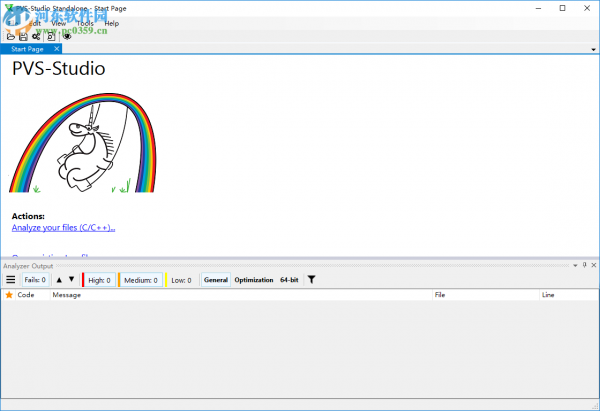The width and height of the screenshot is (600, 411).
Task: Go to previous message with up arrow
Action: point(59,280)
